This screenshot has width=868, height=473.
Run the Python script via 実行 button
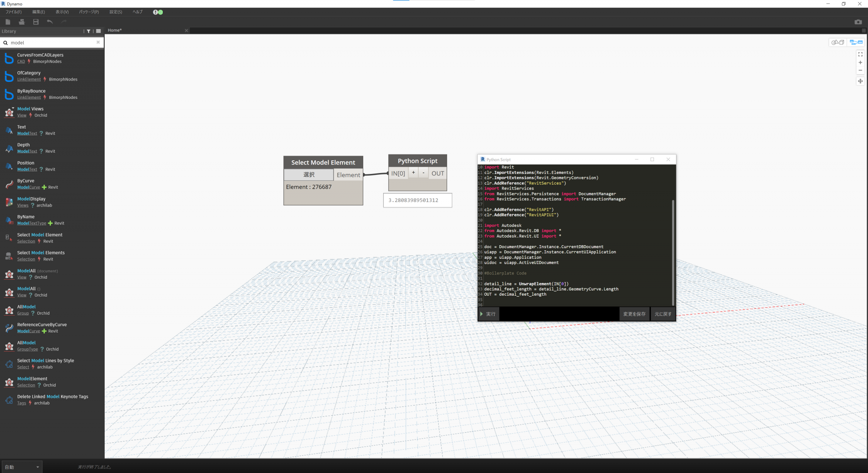488,314
